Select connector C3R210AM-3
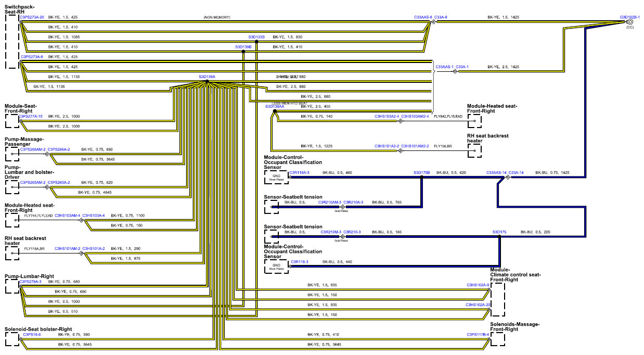Viewport: 644px width, 355px height. [x=330, y=202]
